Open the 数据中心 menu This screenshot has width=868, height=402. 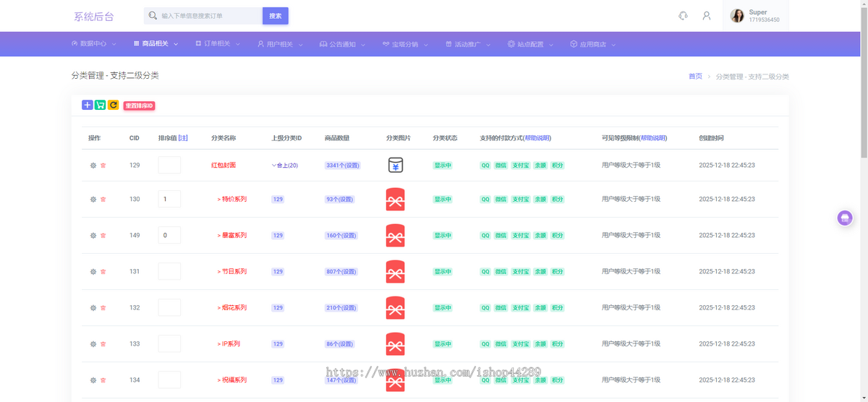pos(93,44)
